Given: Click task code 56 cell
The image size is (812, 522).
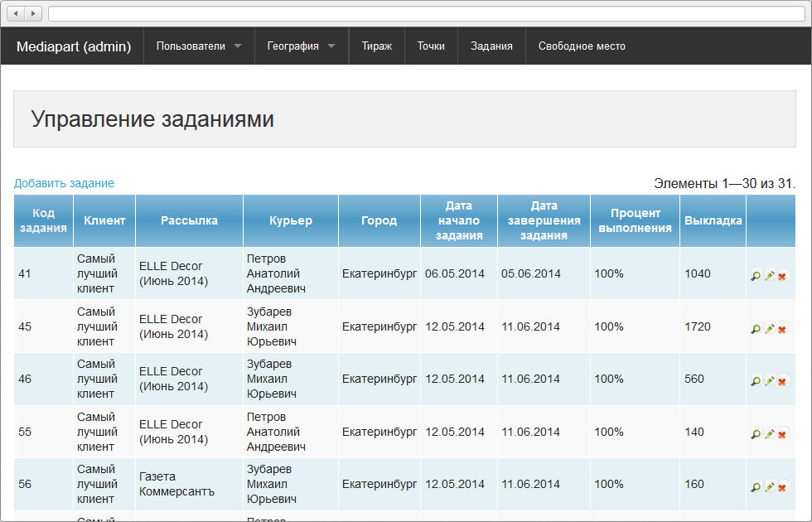Looking at the screenshot, I should [43, 484].
